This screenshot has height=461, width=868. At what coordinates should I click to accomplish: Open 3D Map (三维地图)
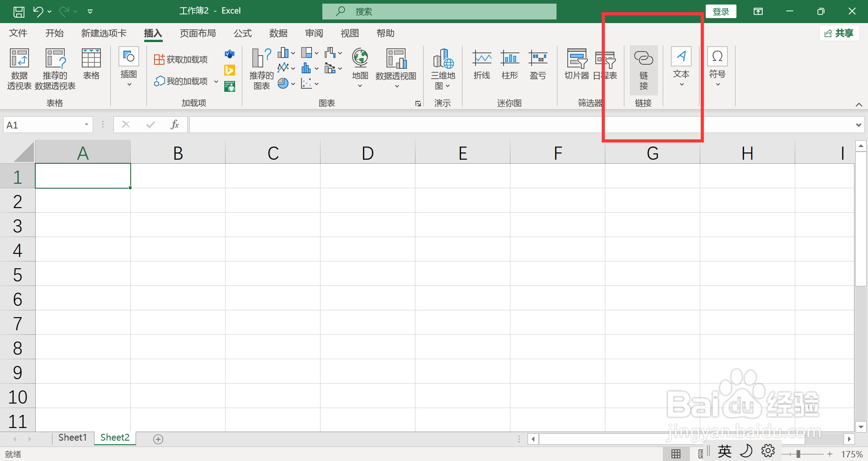pos(443,69)
